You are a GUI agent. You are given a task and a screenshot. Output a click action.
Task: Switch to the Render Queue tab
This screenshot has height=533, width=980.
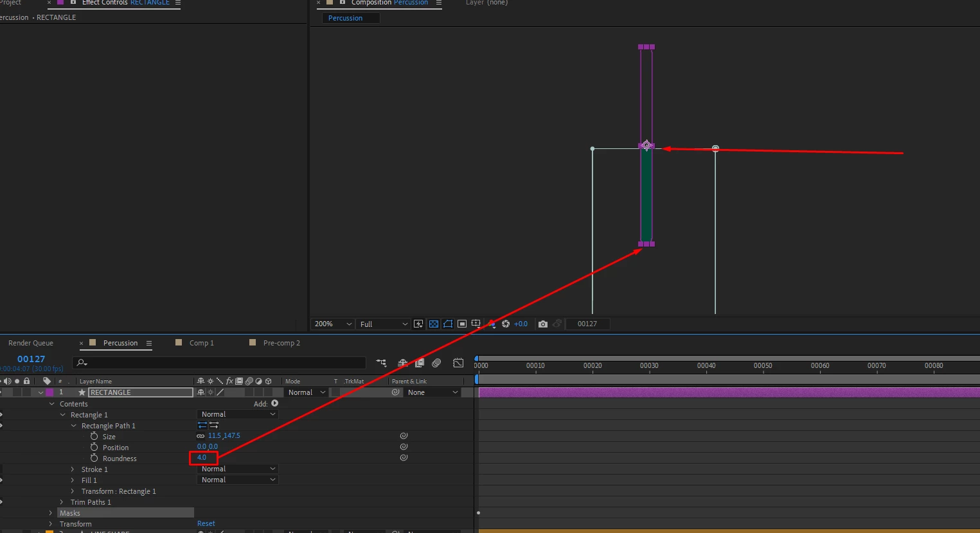tap(31, 343)
